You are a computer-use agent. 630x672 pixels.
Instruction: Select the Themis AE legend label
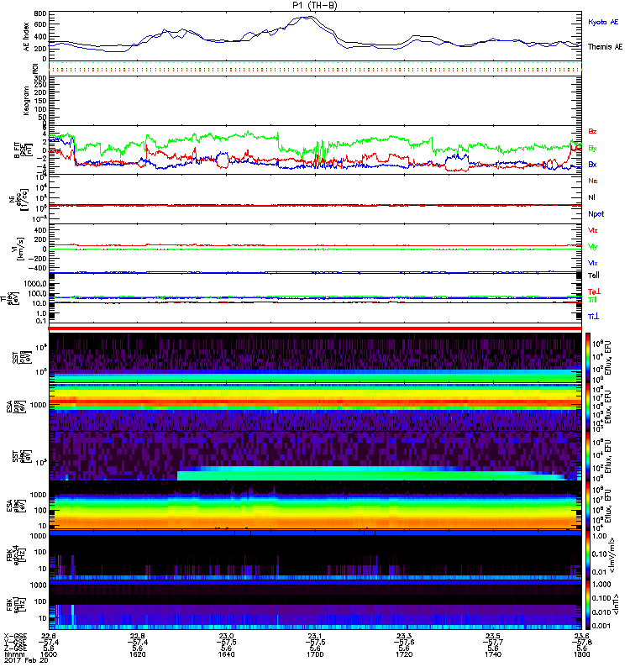[605, 47]
